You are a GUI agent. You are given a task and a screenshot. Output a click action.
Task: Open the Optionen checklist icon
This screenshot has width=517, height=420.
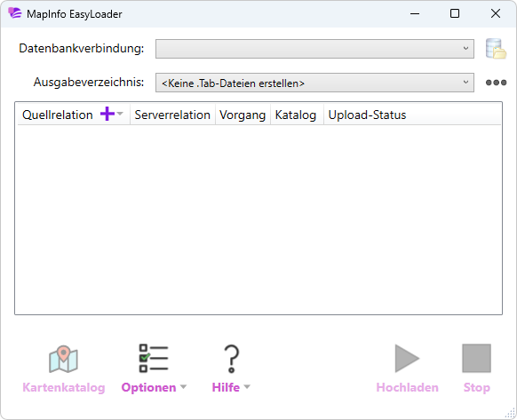click(154, 359)
